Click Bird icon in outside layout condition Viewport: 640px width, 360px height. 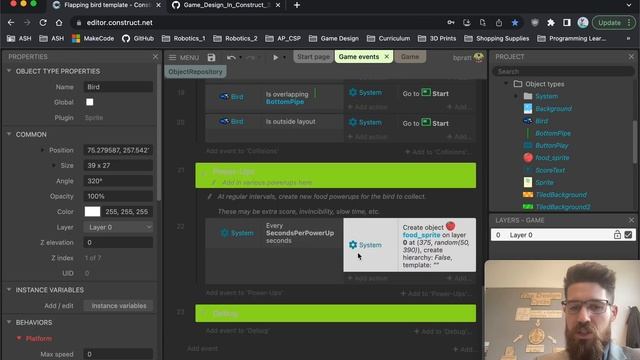pos(224,121)
